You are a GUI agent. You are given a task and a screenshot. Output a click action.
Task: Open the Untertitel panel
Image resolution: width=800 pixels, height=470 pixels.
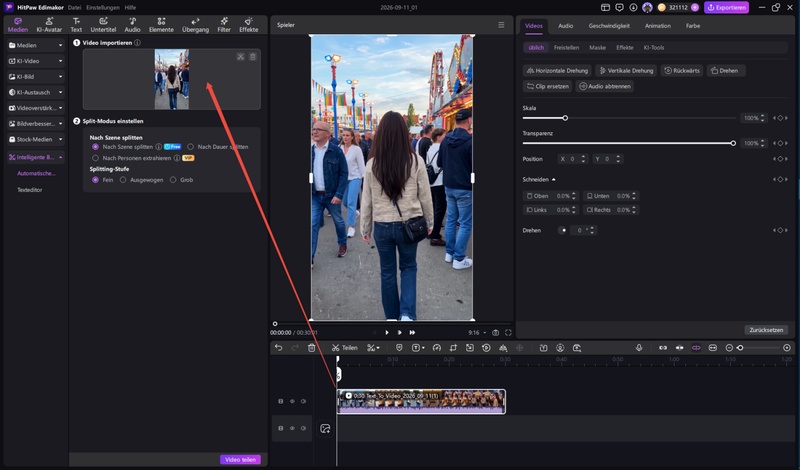tap(103, 24)
